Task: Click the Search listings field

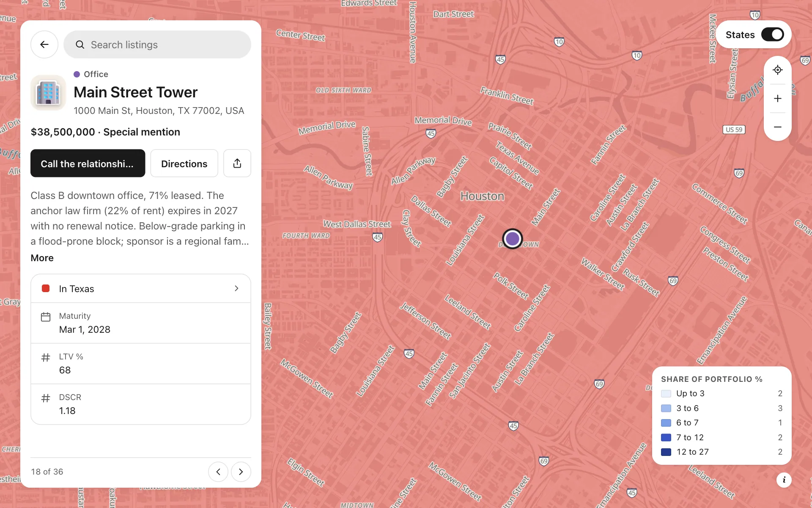Action: point(157,44)
